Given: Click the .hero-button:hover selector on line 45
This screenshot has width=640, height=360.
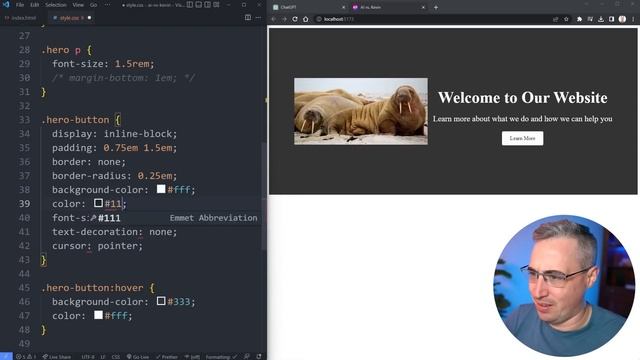Looking at the screenshot, I should (92, 288).
